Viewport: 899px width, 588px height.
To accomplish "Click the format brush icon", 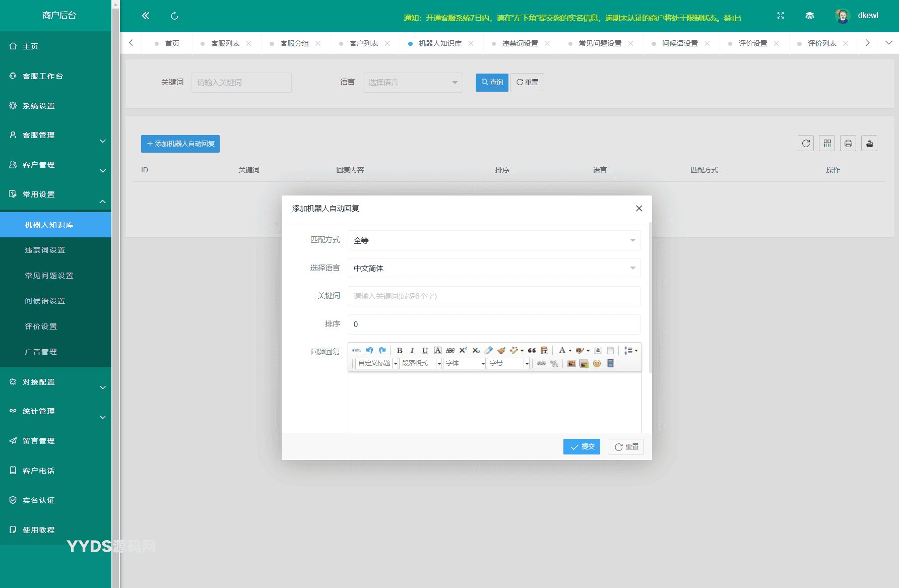I will point(501,350).
